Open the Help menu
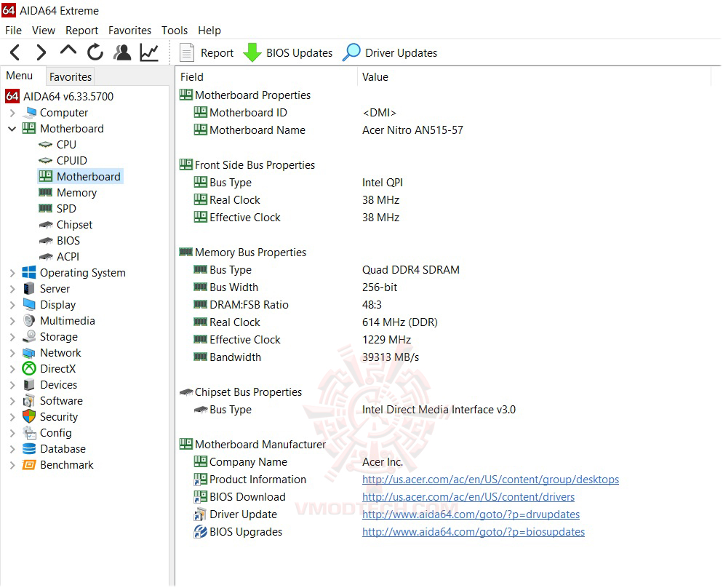Viewport: 723px width, 588px height. click(209, 31)
